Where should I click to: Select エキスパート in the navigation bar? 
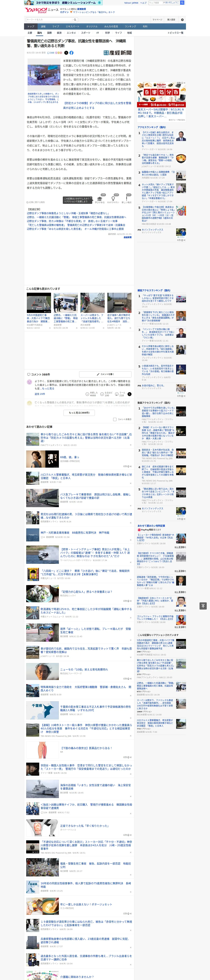(72, 27)
